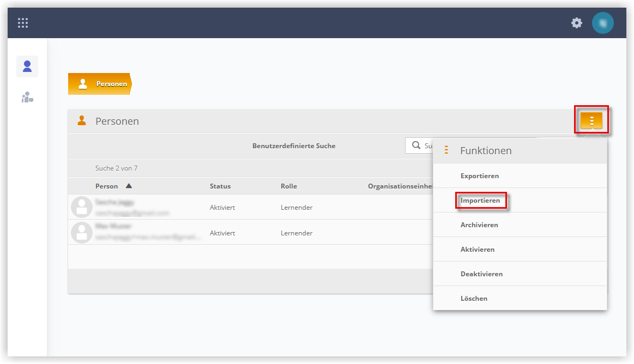
Task: Click the second person's avatar thumbnail
Action: point(82,233)
